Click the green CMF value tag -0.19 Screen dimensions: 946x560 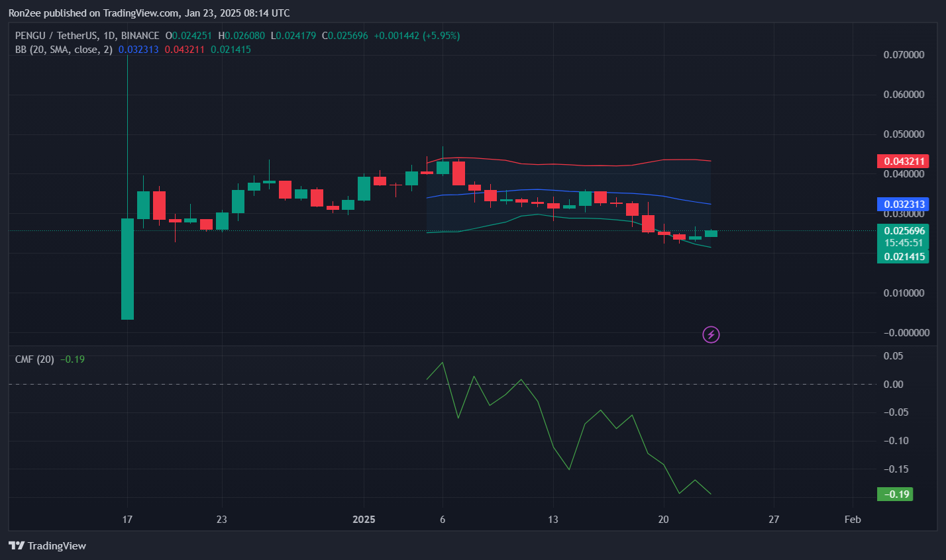(x=895, y=494)
